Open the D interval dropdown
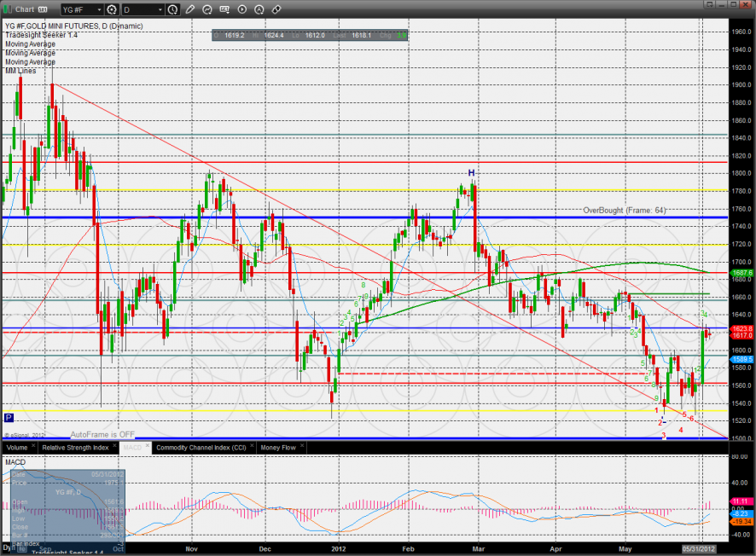This screenshot has height=556, width=756. [142, 9]
